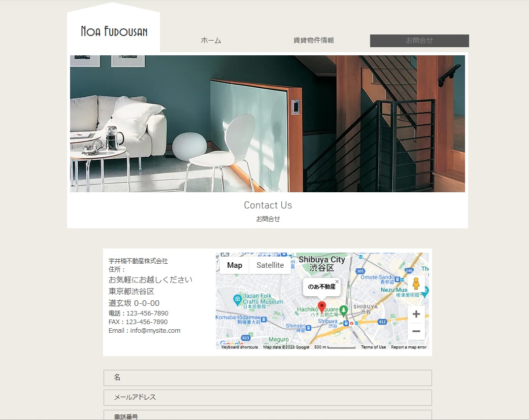Click the メールアドレス input field

(268, 398)
